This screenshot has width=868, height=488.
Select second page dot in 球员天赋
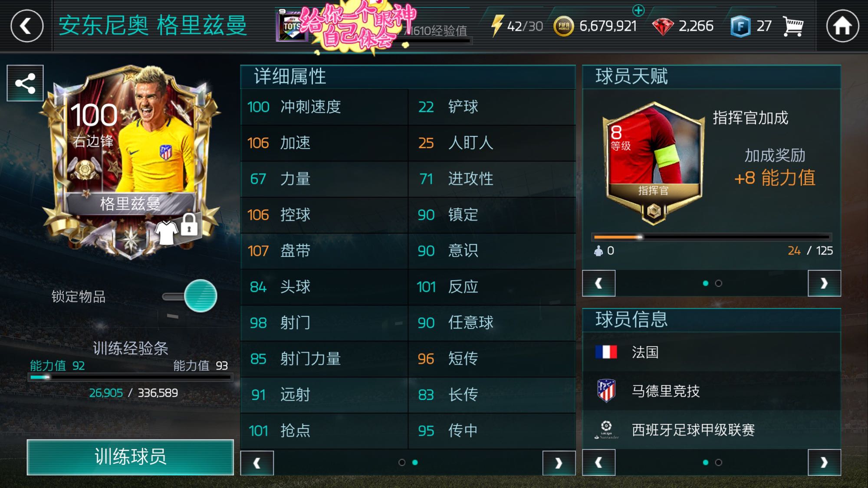718,283
